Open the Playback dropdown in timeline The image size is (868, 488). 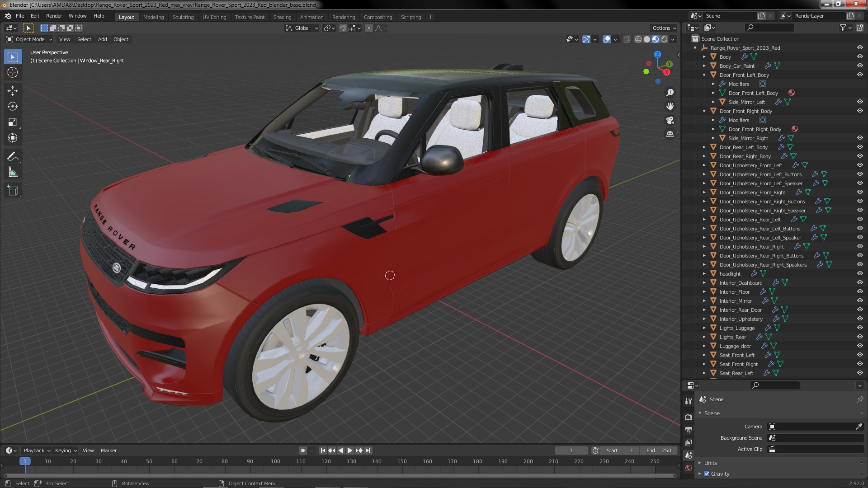click(x=36, y=450)
